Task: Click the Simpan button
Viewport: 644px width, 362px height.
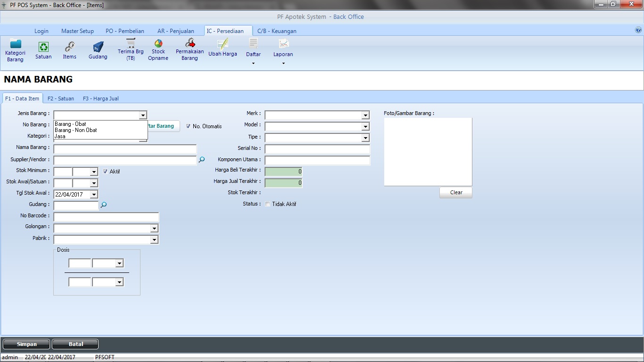Action: pyautogui.click(x=26, y=344)
